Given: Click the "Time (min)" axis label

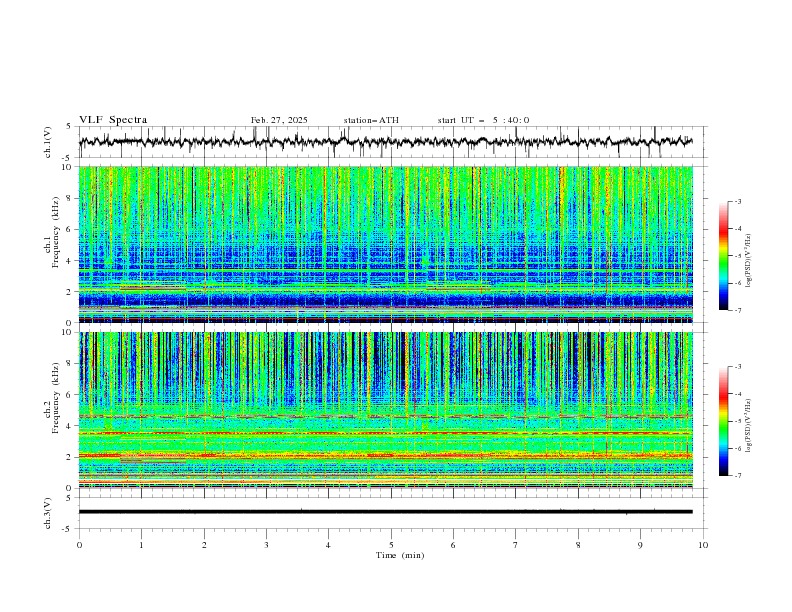Looking at the screenshot, I should tap(400, 555).
